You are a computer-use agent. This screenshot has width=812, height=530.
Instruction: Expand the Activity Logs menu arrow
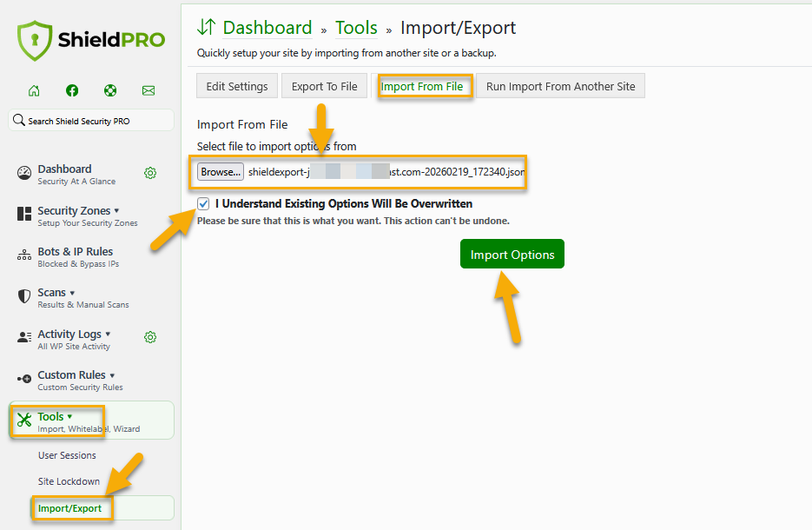point(108,335)
